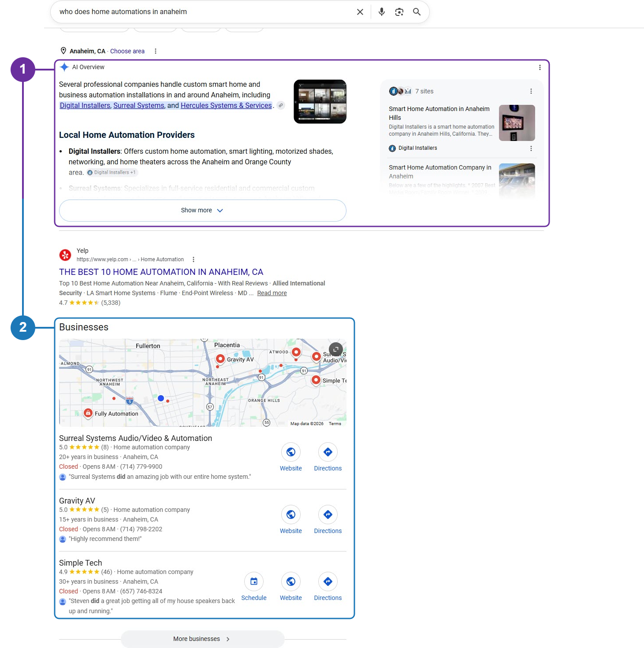The image size is (644, 648).
Task: Open Yelp's Best 10 Home Automation result
Action: click(161, 272)
